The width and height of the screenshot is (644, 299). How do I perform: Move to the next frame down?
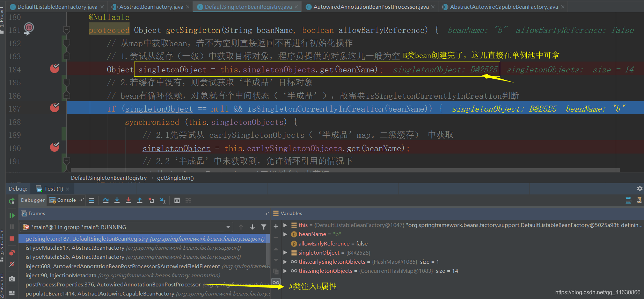pyautogui.click(x=253, y=227)
